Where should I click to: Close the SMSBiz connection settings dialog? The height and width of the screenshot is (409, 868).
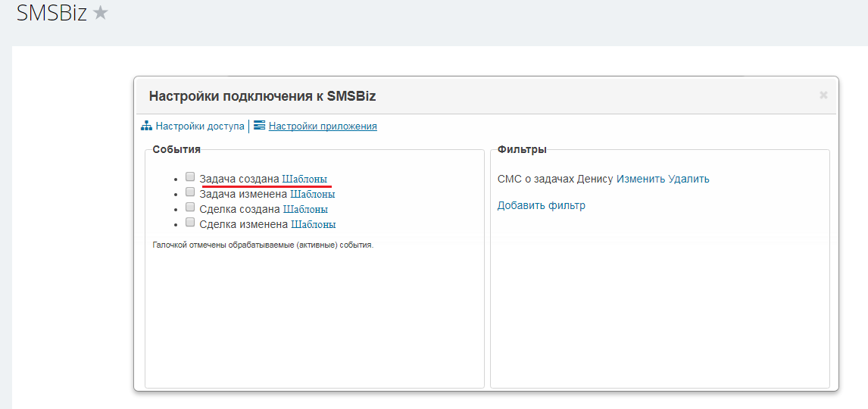click(x=823, y=95)
